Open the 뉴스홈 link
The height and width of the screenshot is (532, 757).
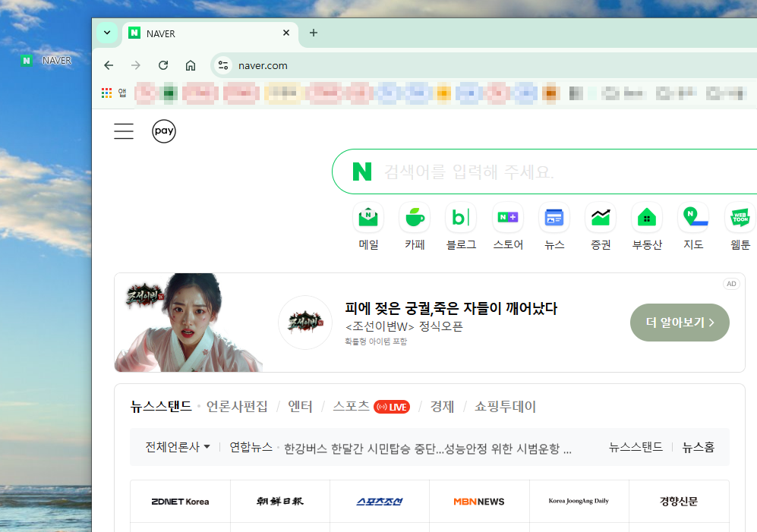coord(698,448)
